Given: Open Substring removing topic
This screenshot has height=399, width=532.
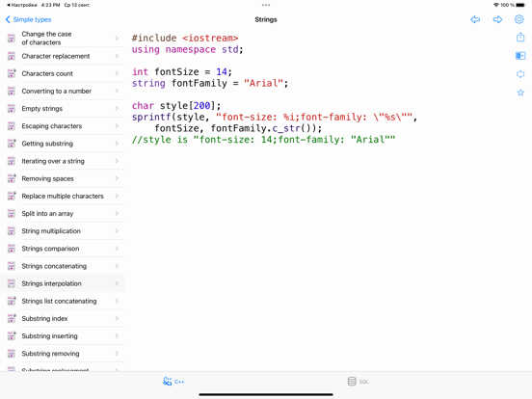Looking at the screenshot, I should click(x=63, y=354).
